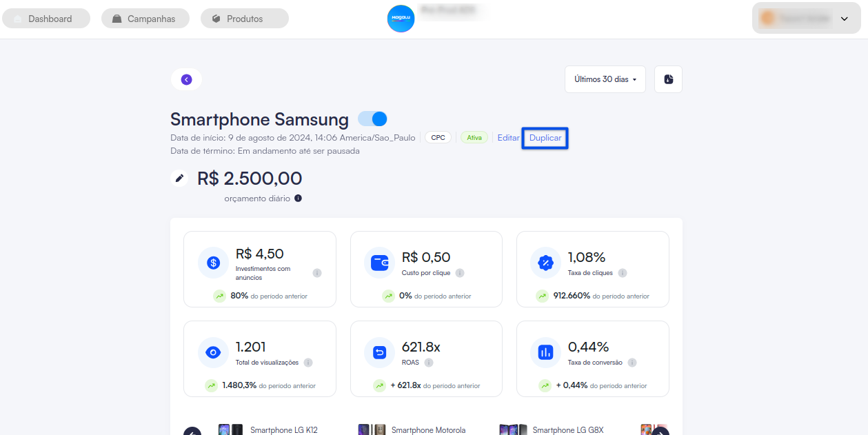Screen dimensions: 868x435
Task: Open the Produtos tab
Action: (x=245, y=19)
